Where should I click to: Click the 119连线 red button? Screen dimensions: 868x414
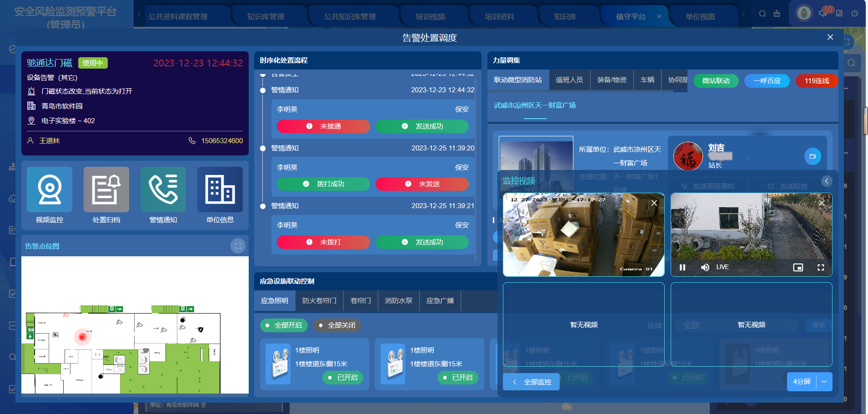tap(817, 81)
